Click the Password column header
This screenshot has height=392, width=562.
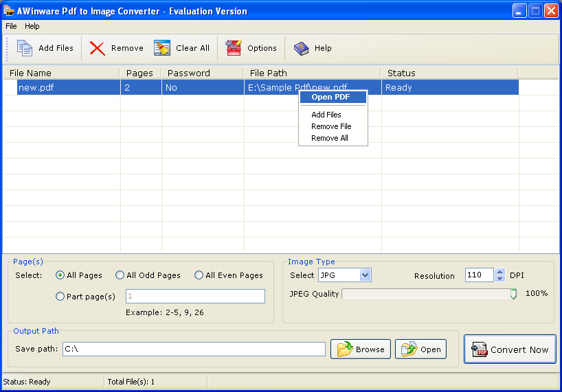[202, 73]
